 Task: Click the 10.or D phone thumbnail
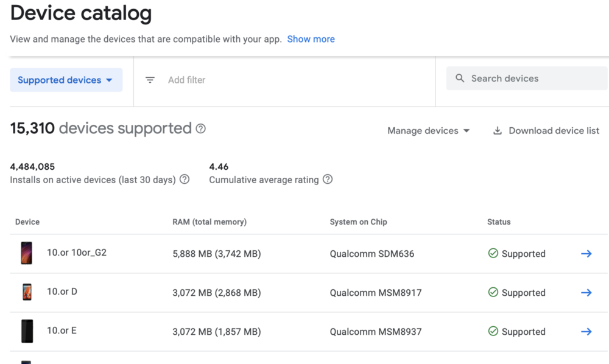27,292
